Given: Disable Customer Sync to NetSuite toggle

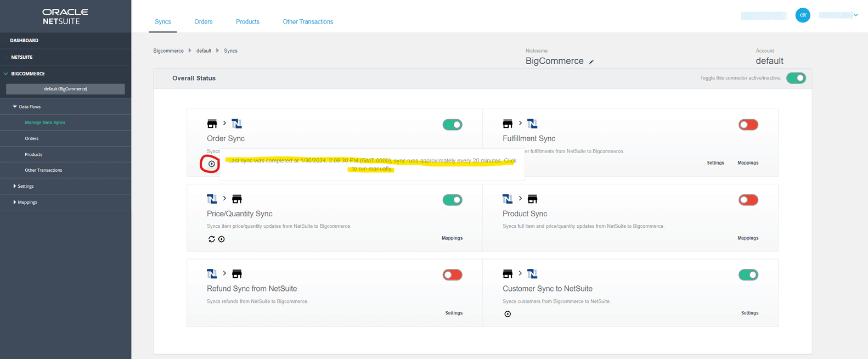Looking at the screenshot, I should pyautogui.click(x=748, y=275).
